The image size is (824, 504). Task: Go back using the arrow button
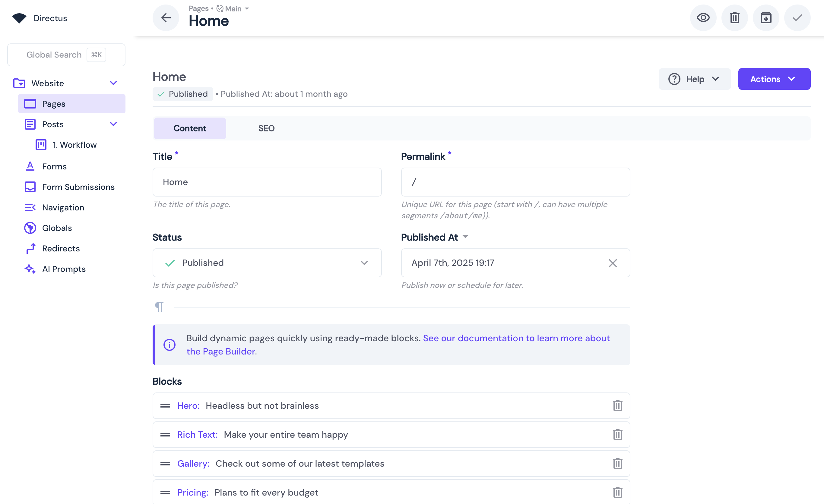click(x=166, y=18)
